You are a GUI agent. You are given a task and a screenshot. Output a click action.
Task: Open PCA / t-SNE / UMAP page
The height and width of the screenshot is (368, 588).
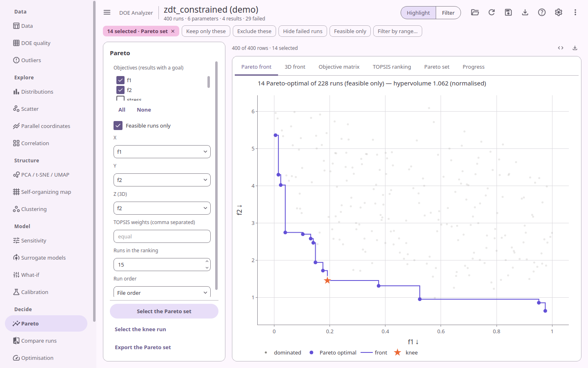pyautogui.click(x=46, y=175)
